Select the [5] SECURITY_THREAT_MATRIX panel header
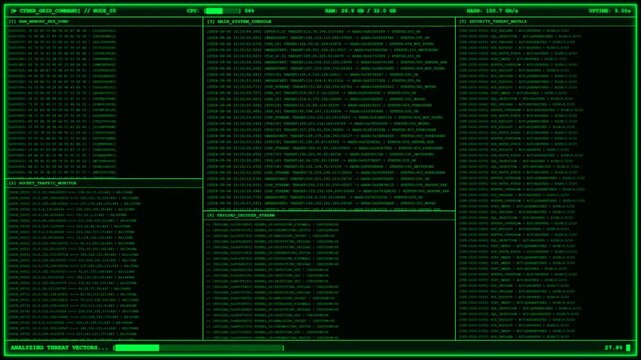This screenshot has height=360, width=641. pyautogui.click(x=546, y=22)
